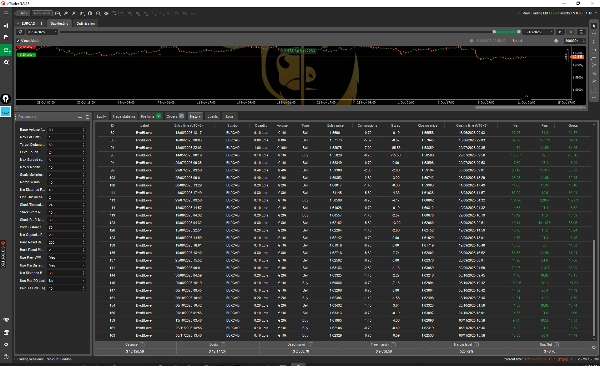
Task: Open the History results tab
Action: pos(195,116)
